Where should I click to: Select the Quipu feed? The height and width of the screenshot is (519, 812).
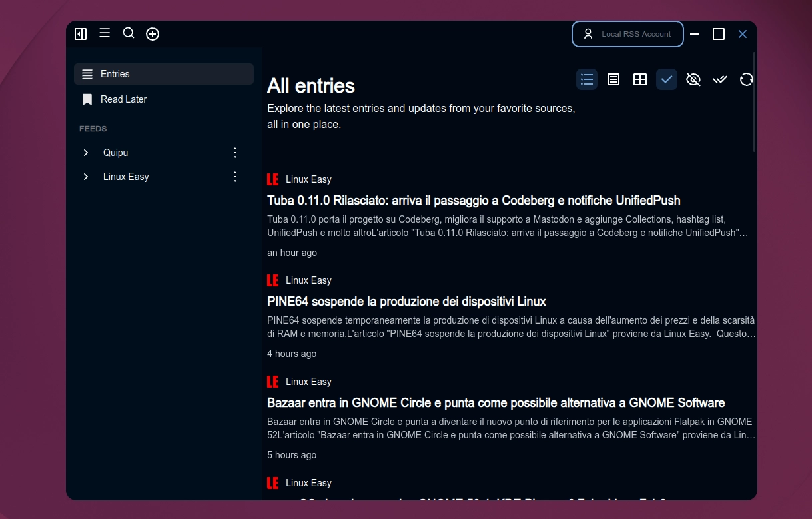pos(116,153)
